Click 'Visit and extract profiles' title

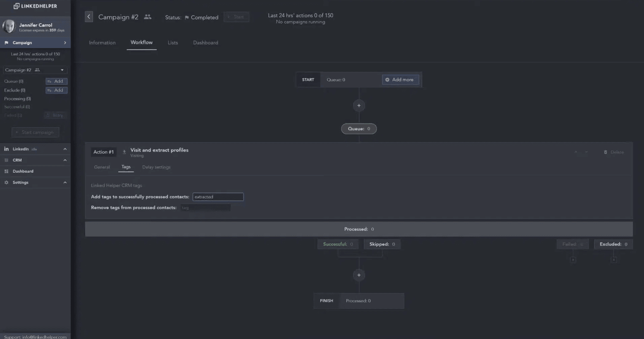tap(159, 150)
